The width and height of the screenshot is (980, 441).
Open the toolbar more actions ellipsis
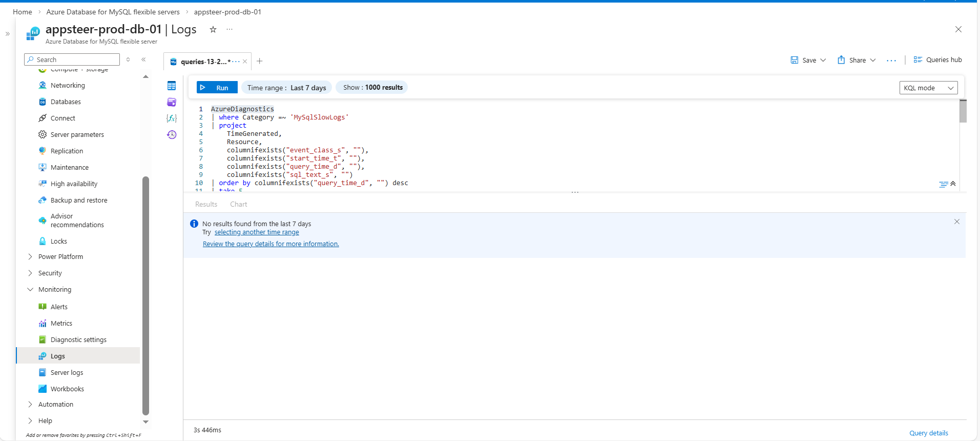click(891, 61)
